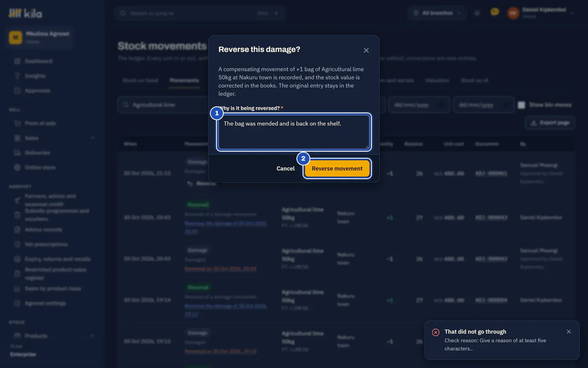The image size is (588, 368).
Task: Click the Kila logo
Action: (25, 13)
